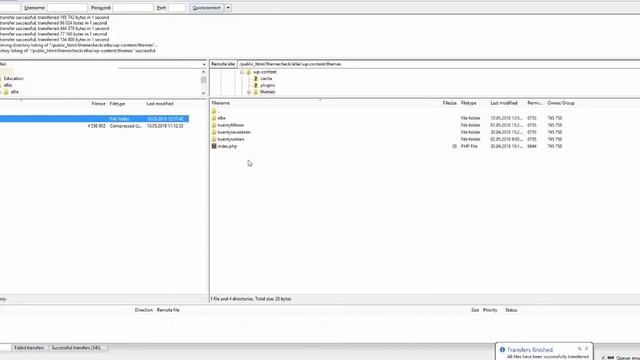Select index.php in remote file list

click(227, 146)
